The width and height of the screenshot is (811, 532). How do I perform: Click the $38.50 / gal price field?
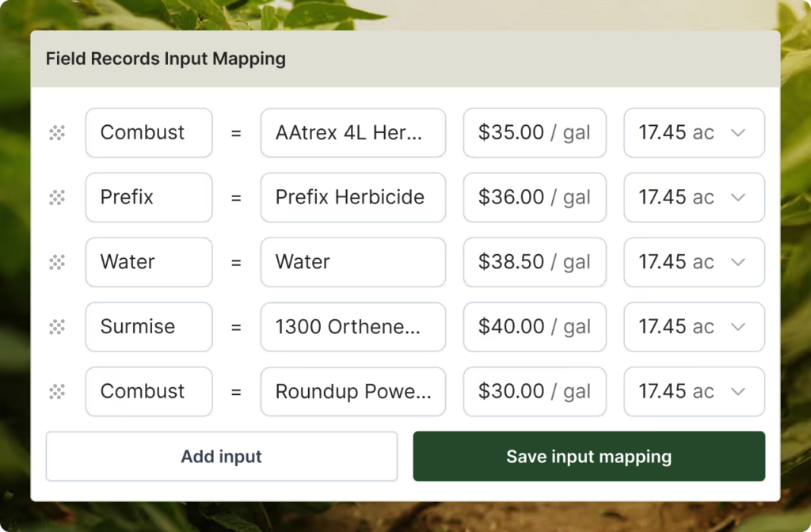tap(535, 262)
